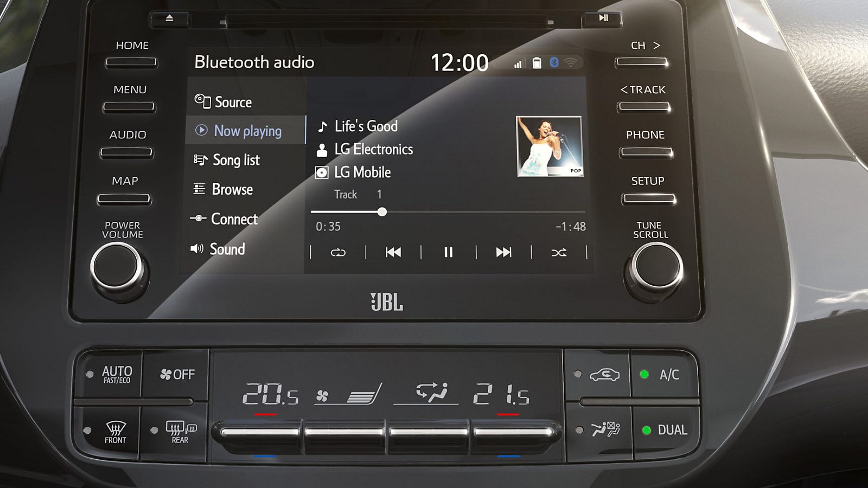868x488 pixels.
Task: Pause the current song
Action: tap(449, 252)
